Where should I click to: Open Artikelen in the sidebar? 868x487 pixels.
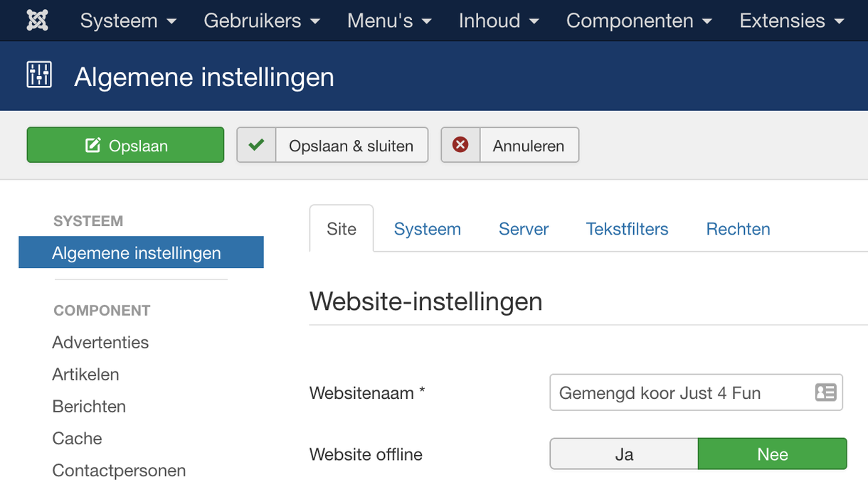(x=85, y=374)
